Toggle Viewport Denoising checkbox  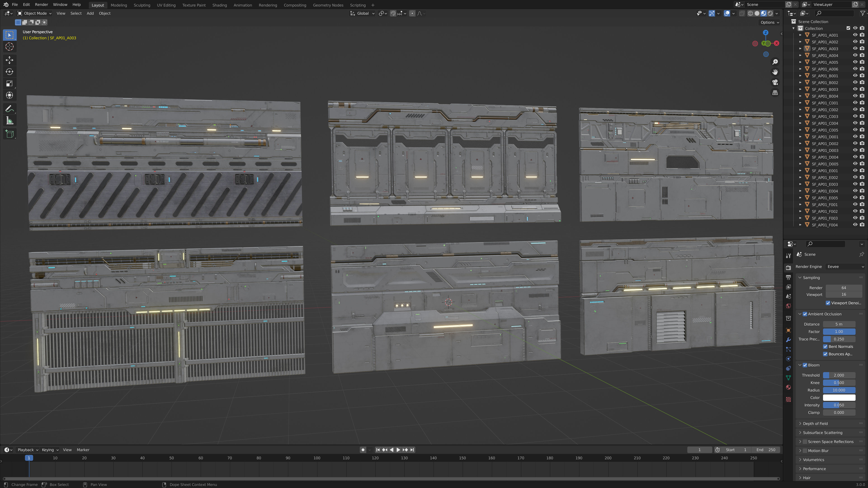coord(828,303)
